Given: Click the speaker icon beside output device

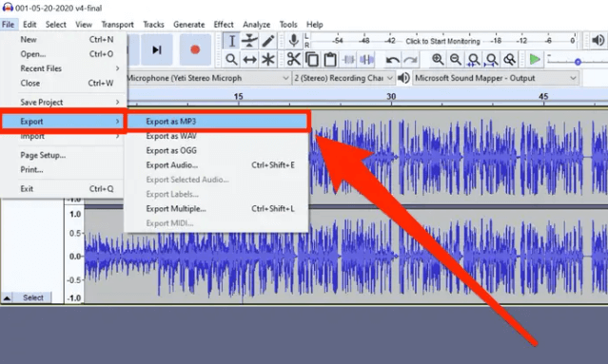Looking at the screenshot, I should [403, 78].
